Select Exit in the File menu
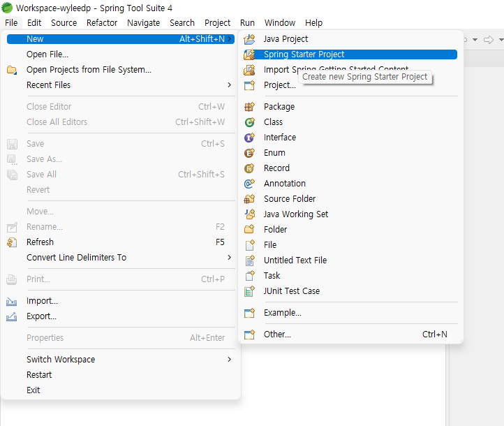 click(121, 390)
